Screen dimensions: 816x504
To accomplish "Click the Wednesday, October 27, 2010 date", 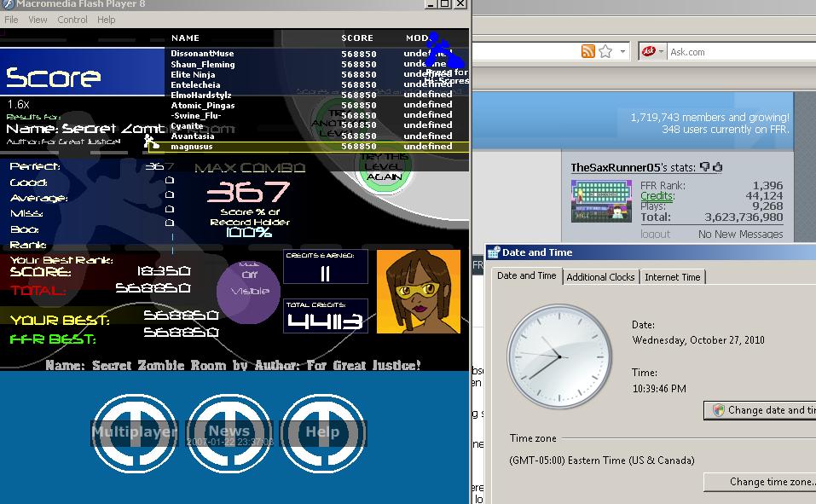I will click(x=698, y=340).
